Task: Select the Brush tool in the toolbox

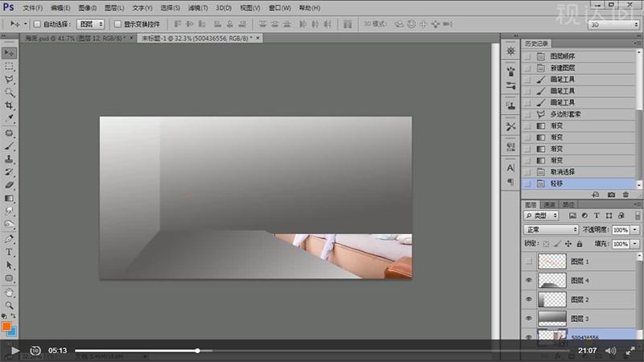Action: click(x=9, y=146)
